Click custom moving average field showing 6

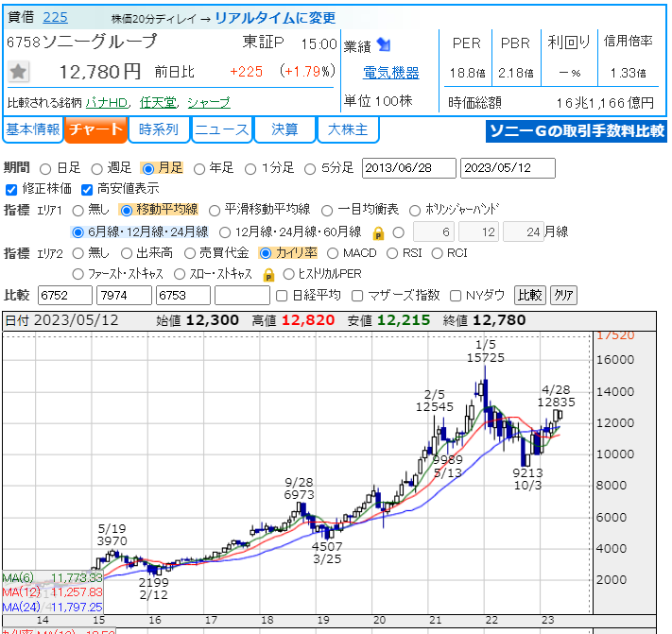[x=434, y=231]
